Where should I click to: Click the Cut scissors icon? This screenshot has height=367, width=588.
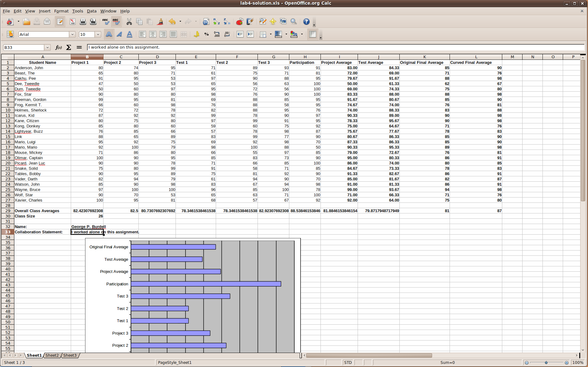pyautogui.click(x=129, y=21)
